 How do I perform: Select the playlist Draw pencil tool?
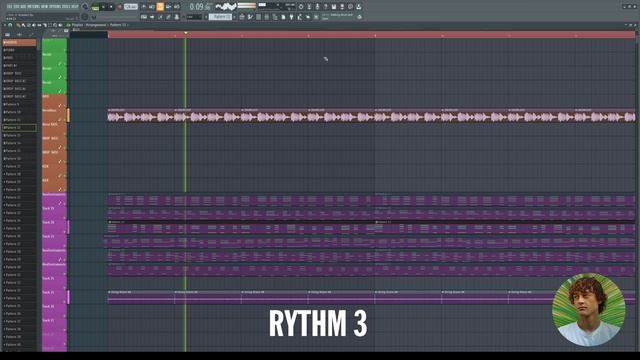pos(18,25)
